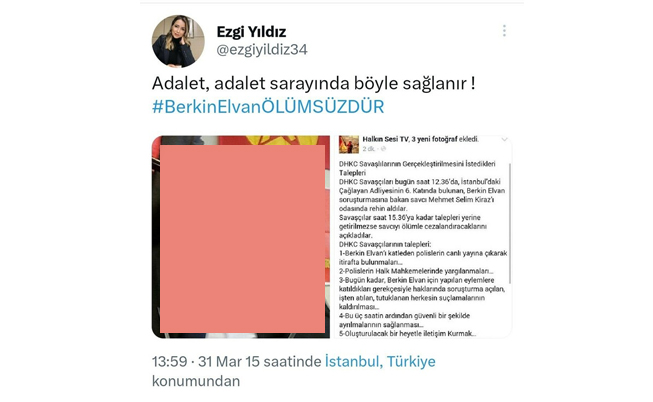The height and width of the screenshot is (402, 653).
Task: Open Ezgi Yıldız's profile photo
Action: tap(178, 41)
